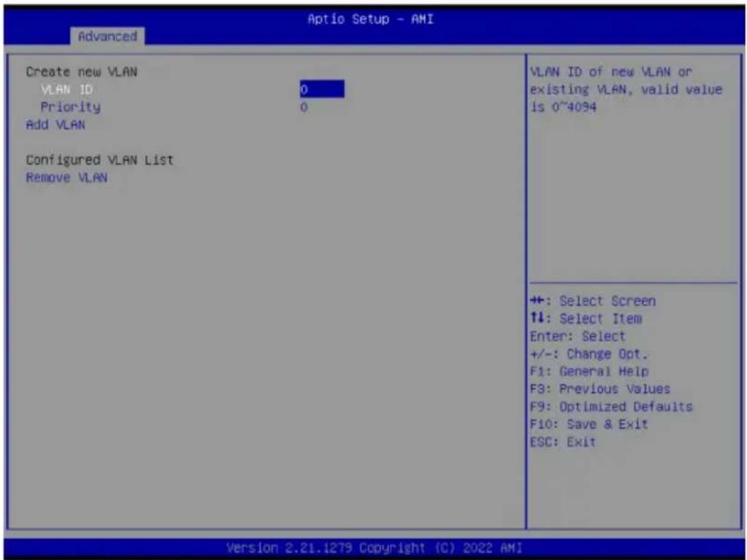Click the F9: Optimized Defaults hint
747x560 pixels.
point(611,407)
